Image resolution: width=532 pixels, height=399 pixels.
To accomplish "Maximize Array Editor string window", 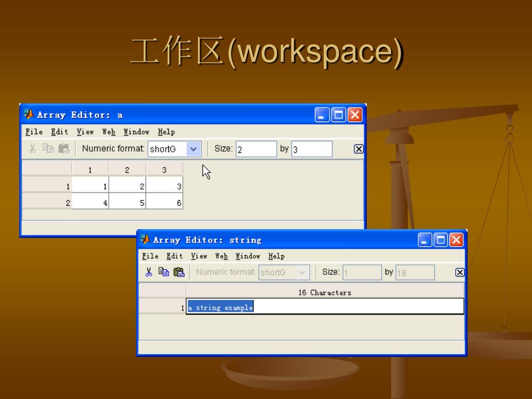I will coord(441,240).
